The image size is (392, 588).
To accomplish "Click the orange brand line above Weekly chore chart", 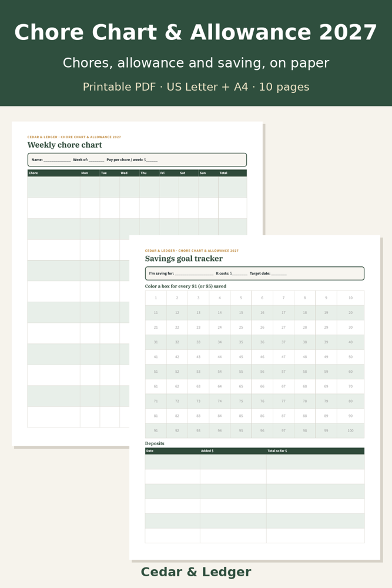I will click(74, 137).
